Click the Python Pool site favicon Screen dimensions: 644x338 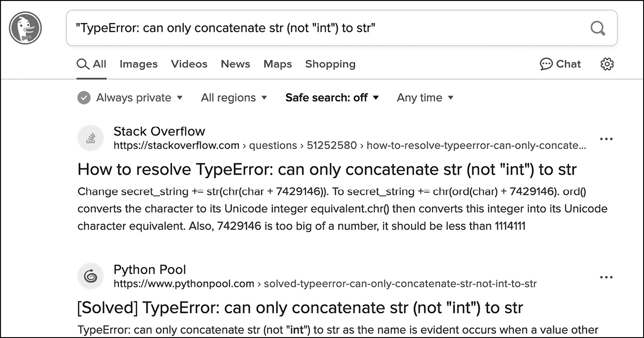(90, 277)
